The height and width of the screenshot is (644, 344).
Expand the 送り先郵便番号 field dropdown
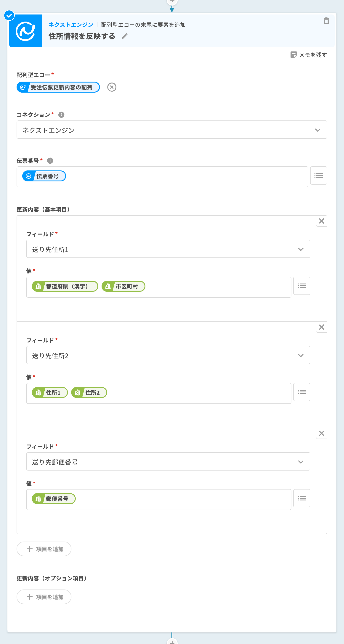(168, 461)
